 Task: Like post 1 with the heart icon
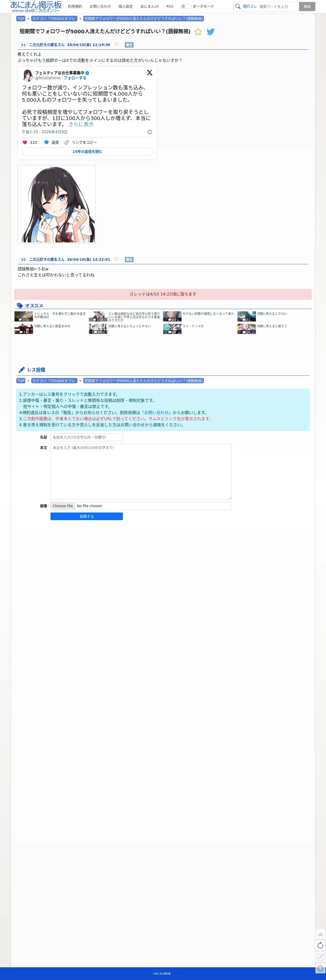click(x=116, y=45)
